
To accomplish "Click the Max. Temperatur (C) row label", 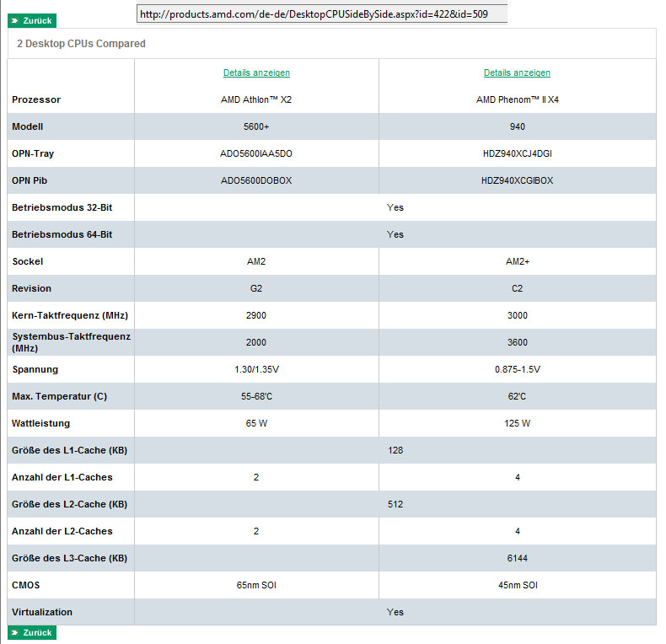I will pos(59,396).
